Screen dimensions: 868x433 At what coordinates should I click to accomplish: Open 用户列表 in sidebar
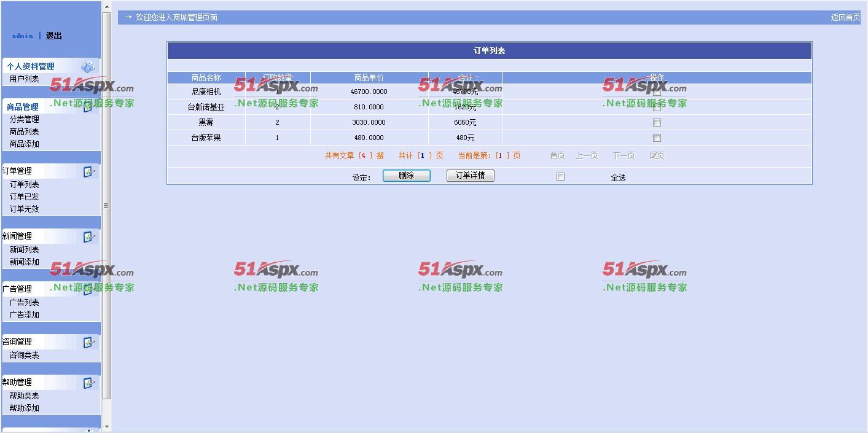25,79
